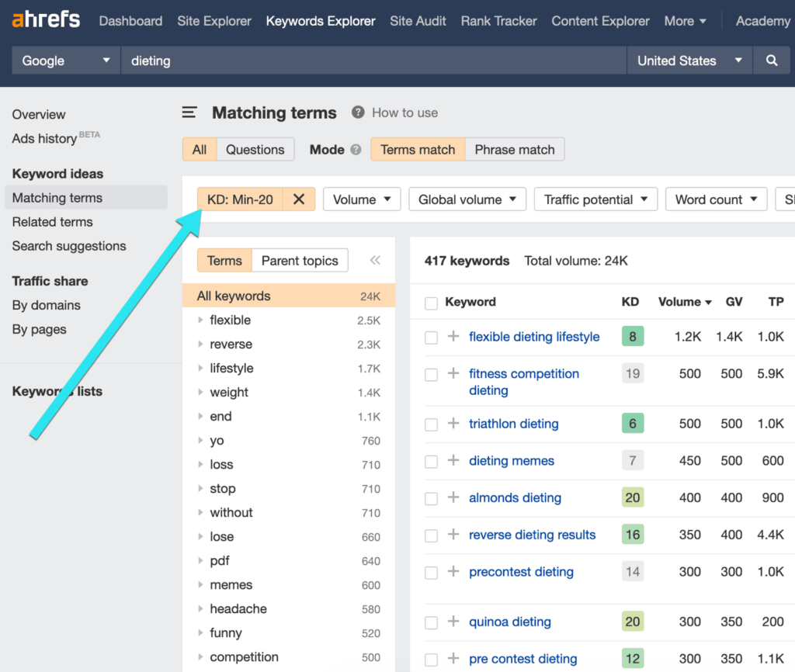
Task: Click the How to use help icon
Action: click(x=358, y=112)
